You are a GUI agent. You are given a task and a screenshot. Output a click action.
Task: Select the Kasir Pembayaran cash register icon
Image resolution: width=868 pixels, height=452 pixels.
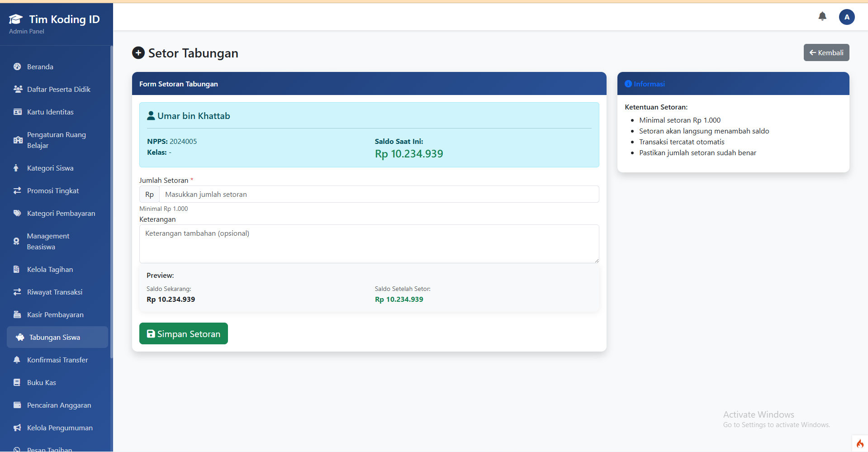(17, 314)
